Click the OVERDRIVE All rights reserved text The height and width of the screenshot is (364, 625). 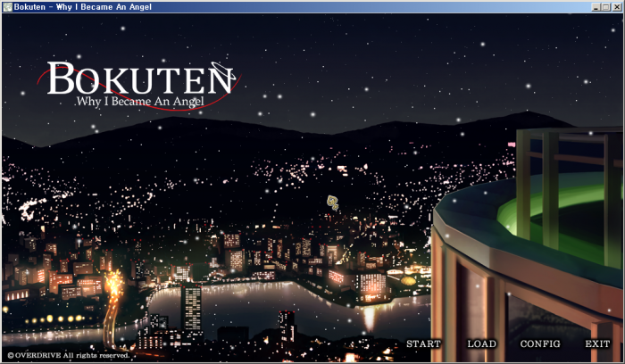(69, 355)
